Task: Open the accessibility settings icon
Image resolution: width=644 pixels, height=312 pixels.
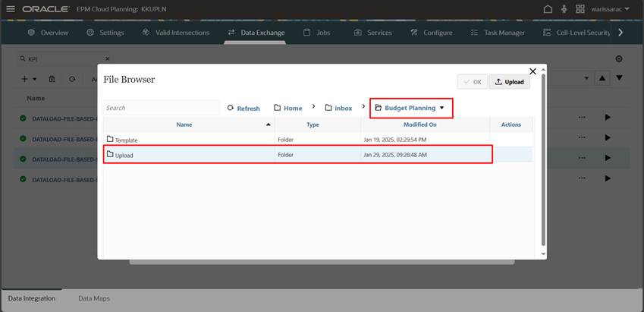Action: tap(564, 9)
